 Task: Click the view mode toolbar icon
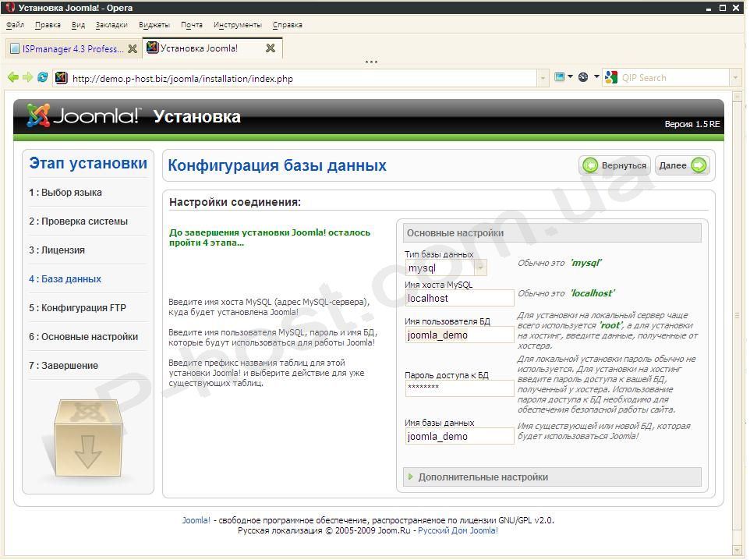(x=559, y=77)
